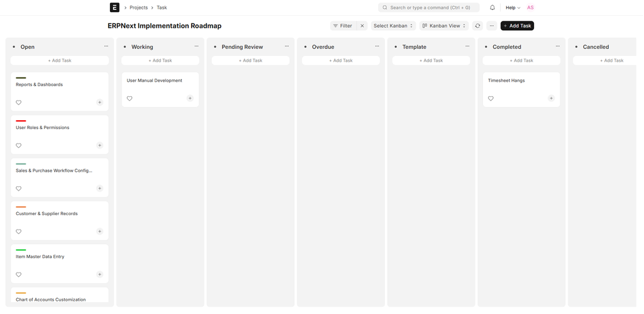Open the Chart of Accounts Customization task
The width and height of the screenshot is (644, 314).
(51, 300)
